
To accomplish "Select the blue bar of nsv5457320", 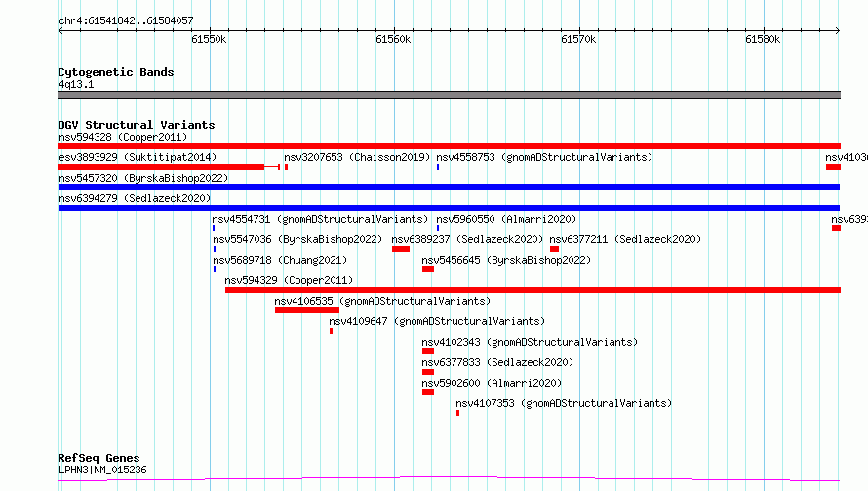I will click(x=449, y=187).
